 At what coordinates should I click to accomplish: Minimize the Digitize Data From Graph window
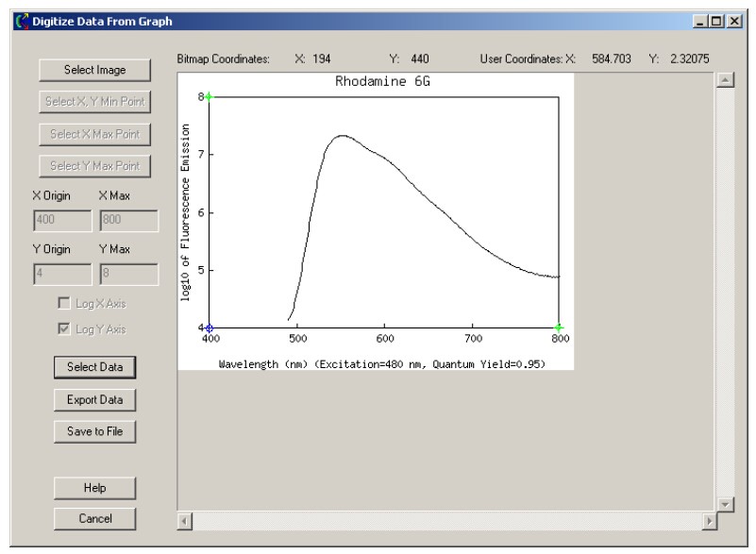pyautogui.click(x=699, y=22)
